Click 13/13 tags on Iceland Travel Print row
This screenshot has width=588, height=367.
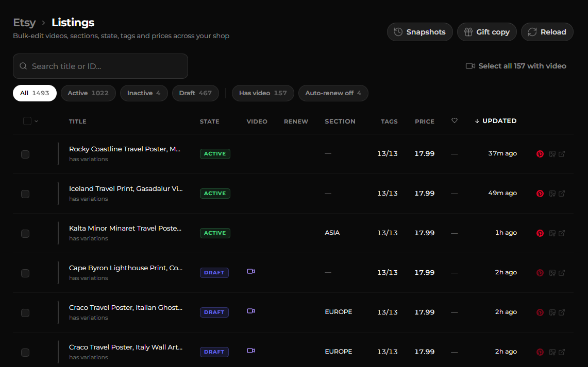388,193
